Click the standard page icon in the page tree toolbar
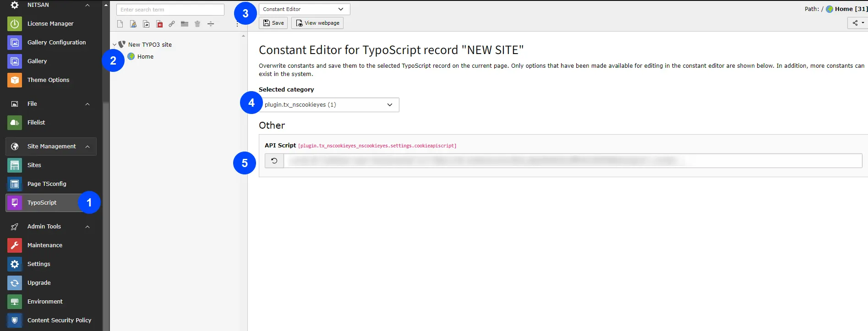Image resolution: width=868 pixels, height=331 pixels. pyautogui.click(x=120, y=24)
